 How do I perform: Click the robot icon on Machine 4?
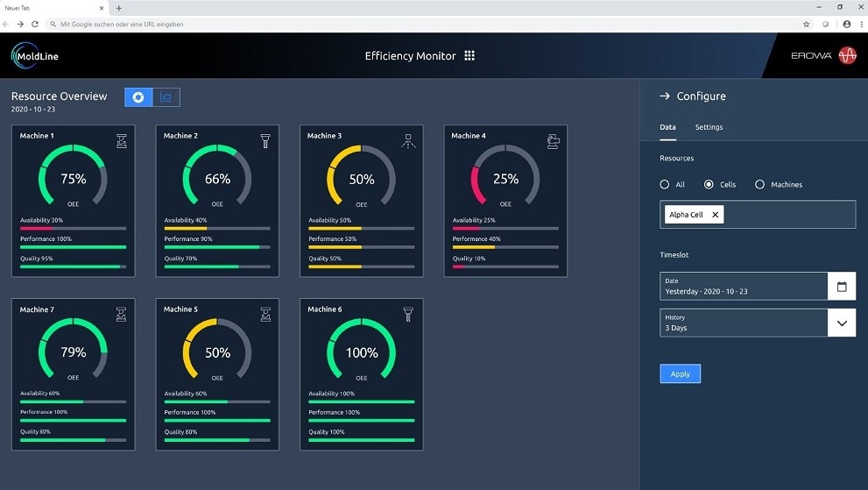(x=553, y=141)
